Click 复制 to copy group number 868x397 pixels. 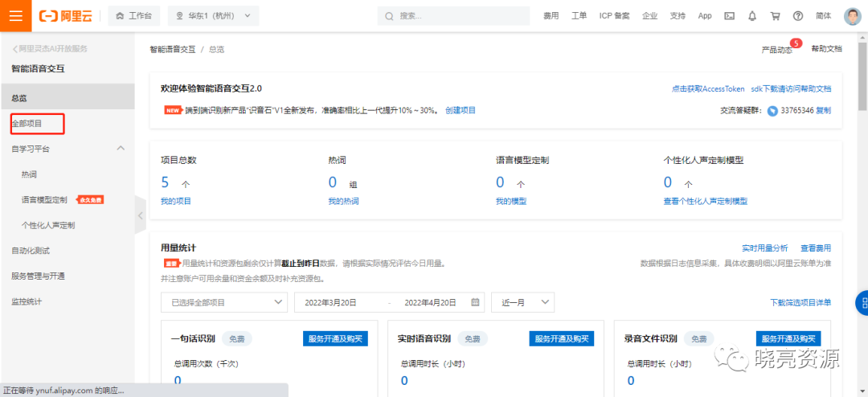pos(824,110)
